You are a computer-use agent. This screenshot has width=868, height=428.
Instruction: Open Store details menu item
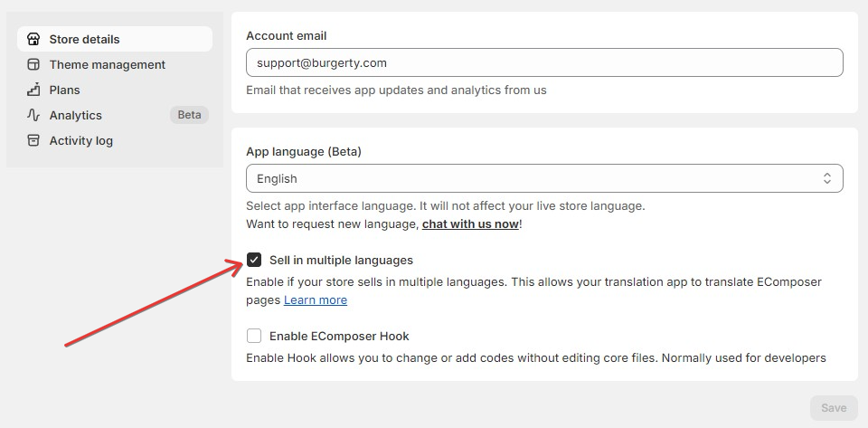84,39
